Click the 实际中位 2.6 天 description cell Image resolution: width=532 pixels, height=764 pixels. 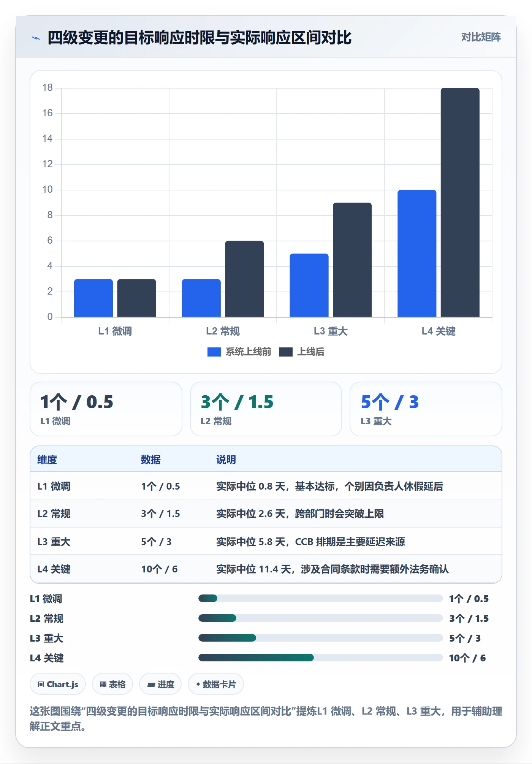300,514
